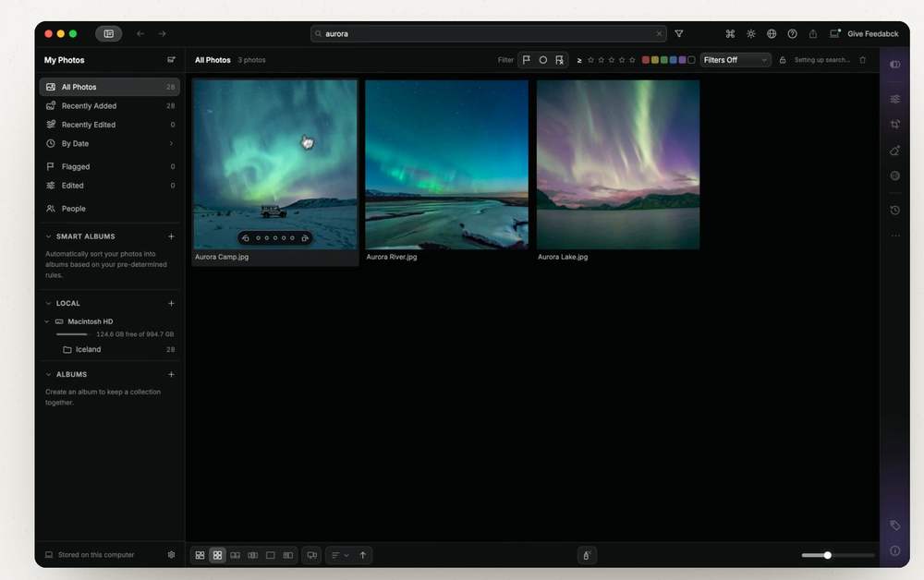Image resolution: width=924 pixels, height=580 pixels.
Task: Go back with the left arrow
Action: (140, 34)
